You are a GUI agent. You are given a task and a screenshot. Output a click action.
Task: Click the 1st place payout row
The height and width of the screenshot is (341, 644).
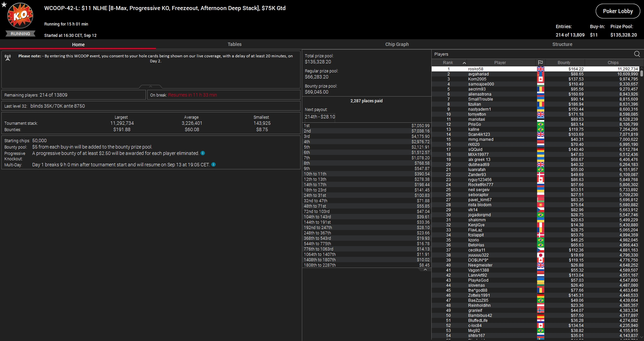click(367, 126)
